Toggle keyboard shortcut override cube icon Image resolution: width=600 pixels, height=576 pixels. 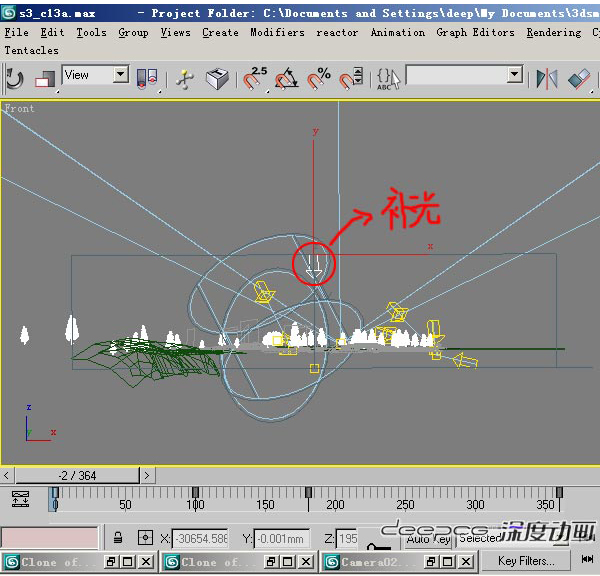(x=217, y=79)
